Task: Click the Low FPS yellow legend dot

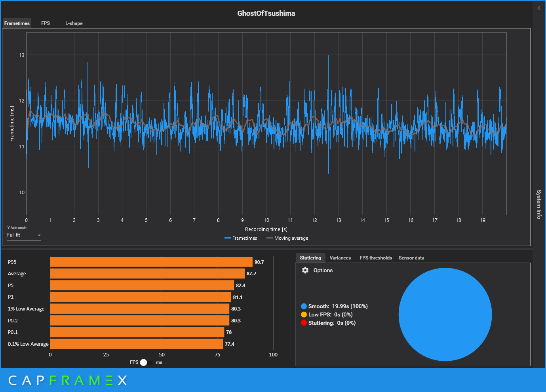Action: pyautogui.click(x=304, y=314)
